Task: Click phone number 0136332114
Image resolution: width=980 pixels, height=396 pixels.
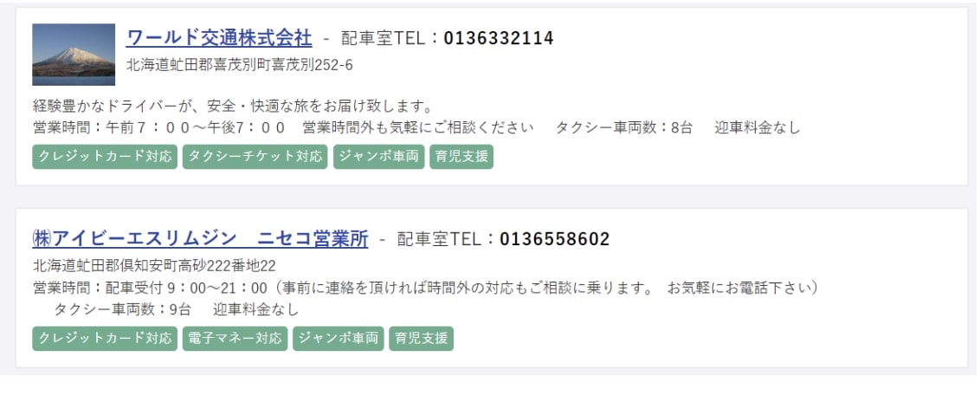Action: (x=499, y=38)
